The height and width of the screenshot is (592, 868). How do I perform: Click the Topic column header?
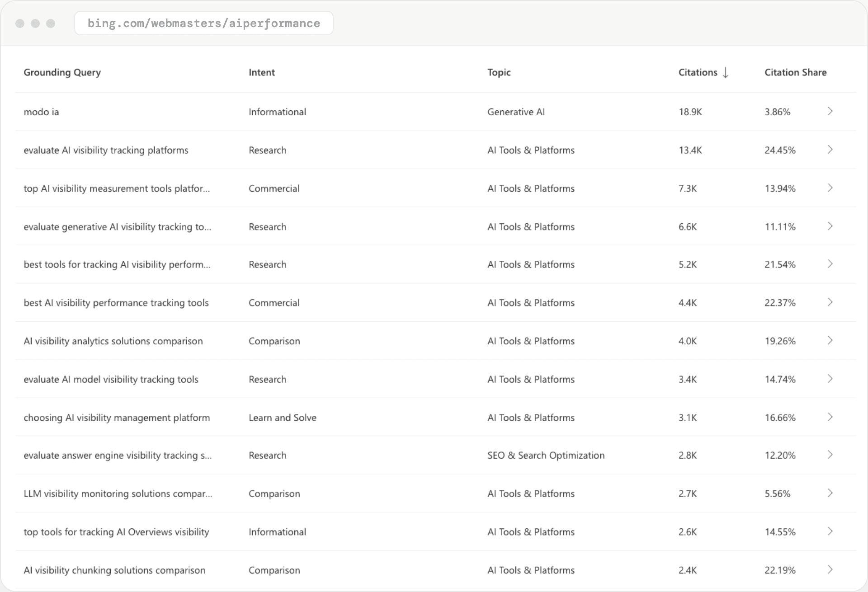(x=499, y=73)
